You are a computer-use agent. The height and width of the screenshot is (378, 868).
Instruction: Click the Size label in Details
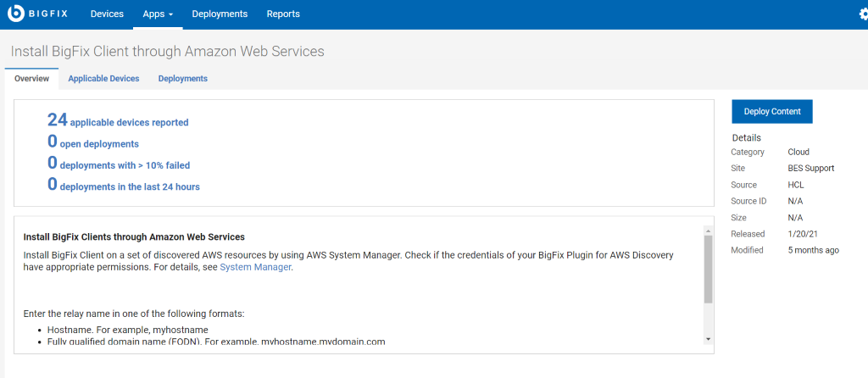pos(738,218)
